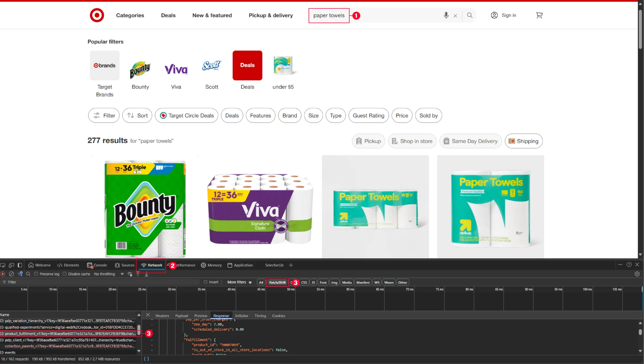The image size is (644, 364).
Task: Check the Invert filter checkbox
Action: point(206,282)
